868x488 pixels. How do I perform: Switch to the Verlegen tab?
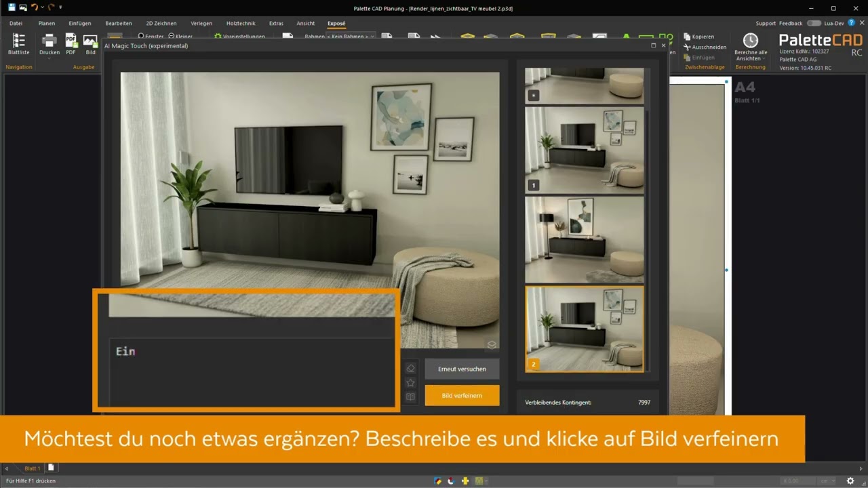tap(201, 23)
